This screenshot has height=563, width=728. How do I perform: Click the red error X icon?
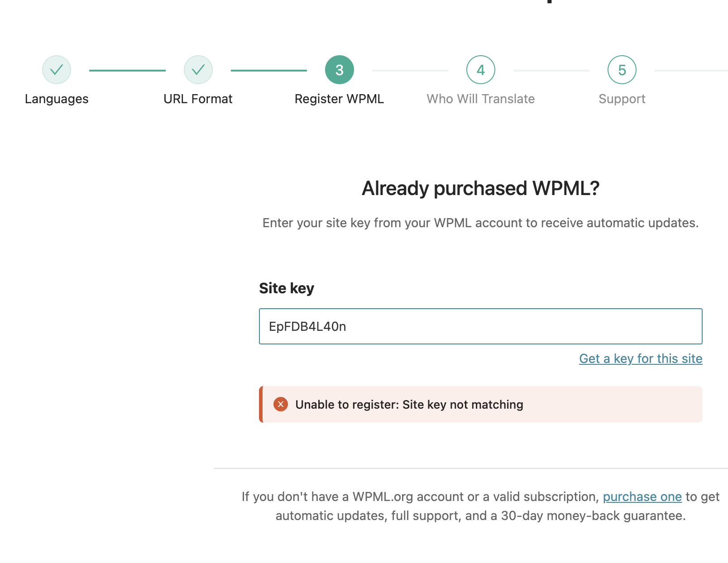coord(281,404)
